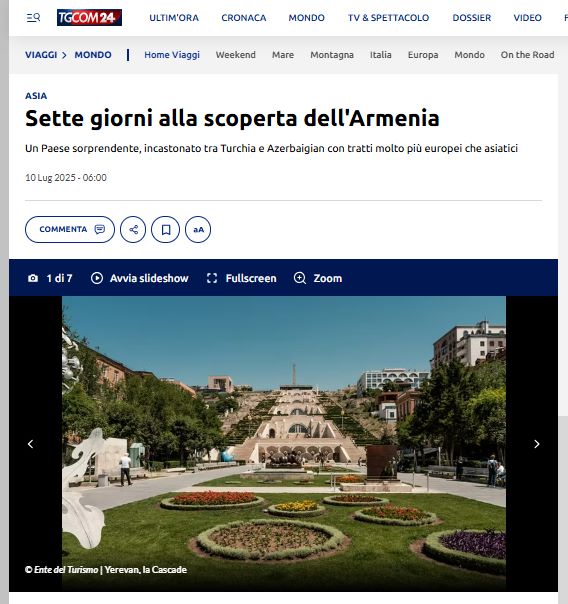Image resolution: width=568 pixels, height=604 pixels.
Task: Follow the VIAGGI breadcrumb link
Action: [x=41, y=55]
